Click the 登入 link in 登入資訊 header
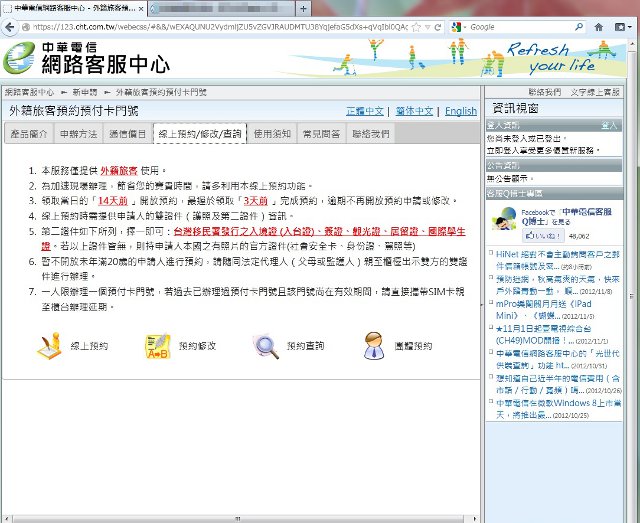640x523 pixels. click(x=609, y=125)
